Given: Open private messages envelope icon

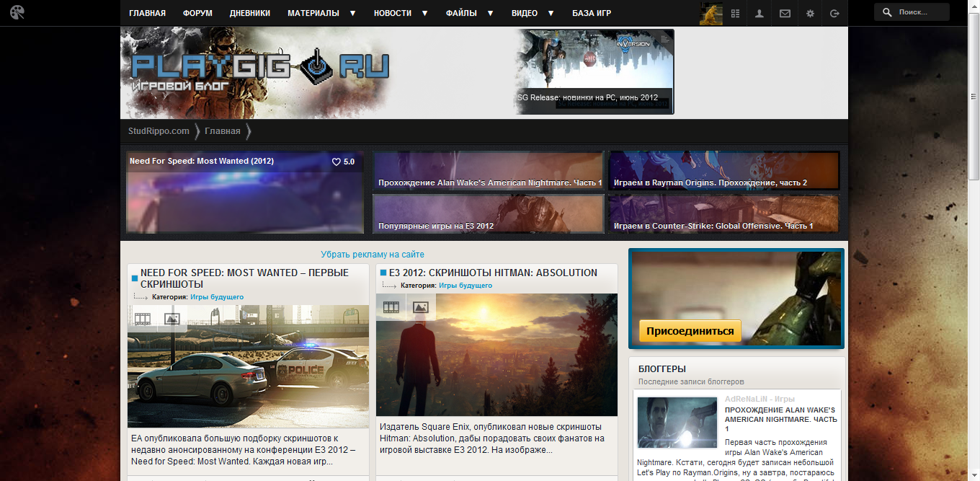Looking at the screenshot, I should (785, 13).
